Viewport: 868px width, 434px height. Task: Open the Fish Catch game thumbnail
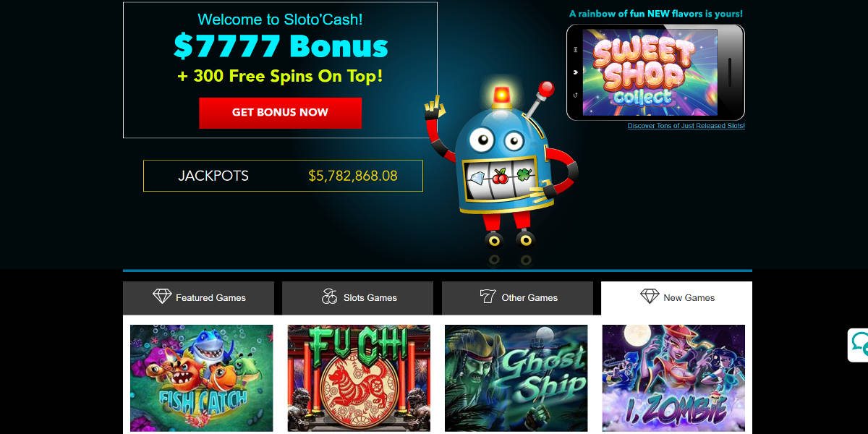click(202, 378)
